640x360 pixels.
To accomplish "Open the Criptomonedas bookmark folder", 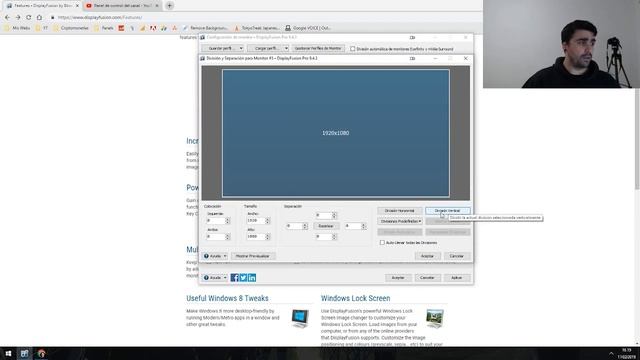I will click(x=71, y=28).
